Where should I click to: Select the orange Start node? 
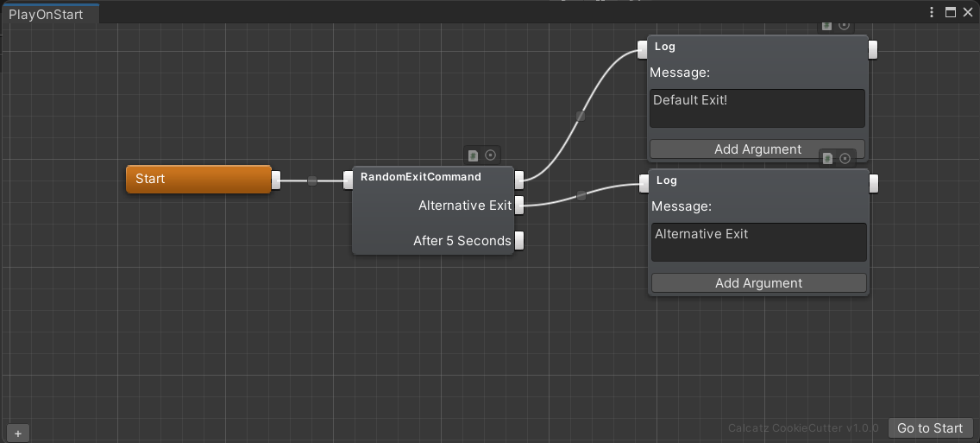pos(198,179)
